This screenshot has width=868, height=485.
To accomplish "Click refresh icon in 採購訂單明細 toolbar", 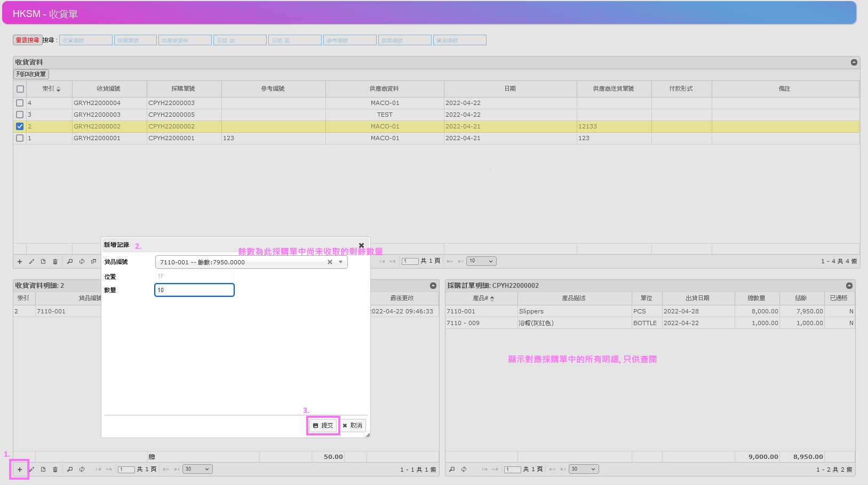I will click(x=464, y=470).
